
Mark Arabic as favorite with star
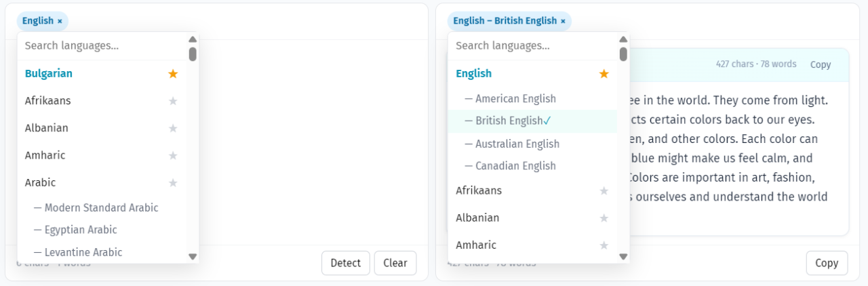173,183
